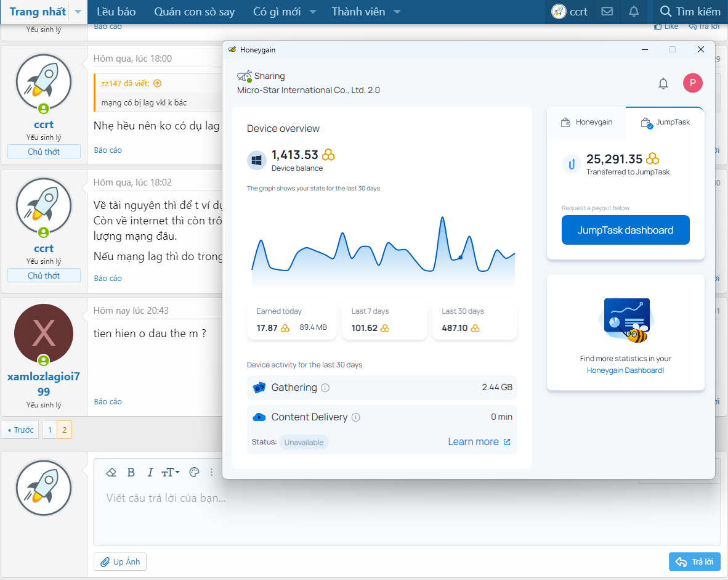Open forum inbox envelope icon
The height and width of the screenshot is (580, 728).
[x=607, y=12]
